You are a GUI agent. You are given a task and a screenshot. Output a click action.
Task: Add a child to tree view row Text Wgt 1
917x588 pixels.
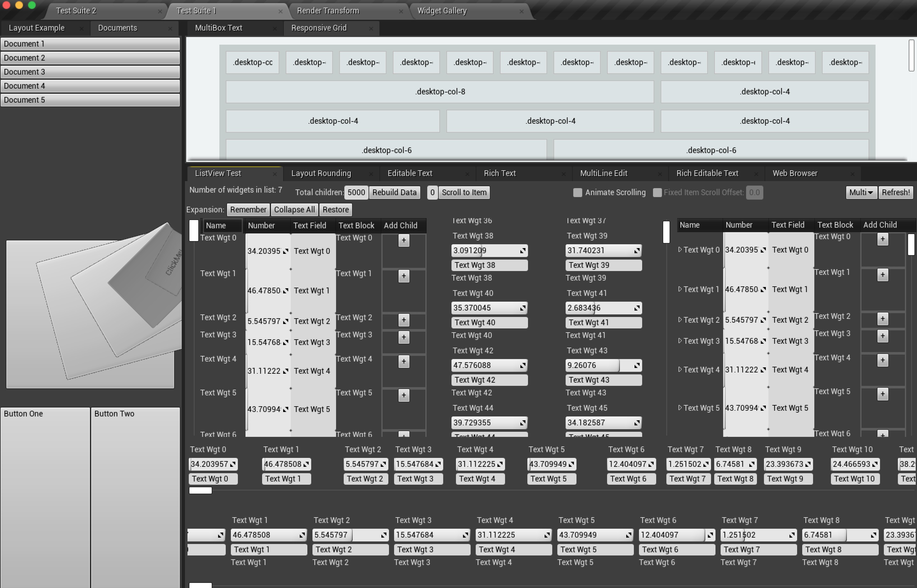(x=882, y=275)
